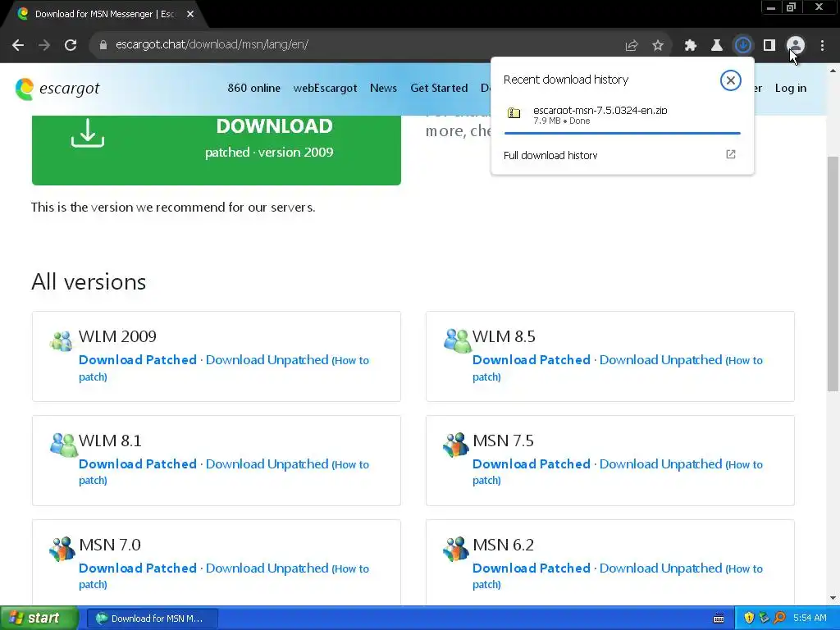Download Unpatched for WLM 2009
The height and width of the screenshot is (630, 840).
267,360
